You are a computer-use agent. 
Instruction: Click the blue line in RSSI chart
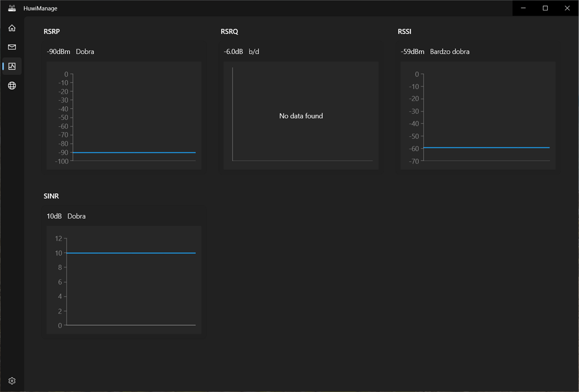486,147
